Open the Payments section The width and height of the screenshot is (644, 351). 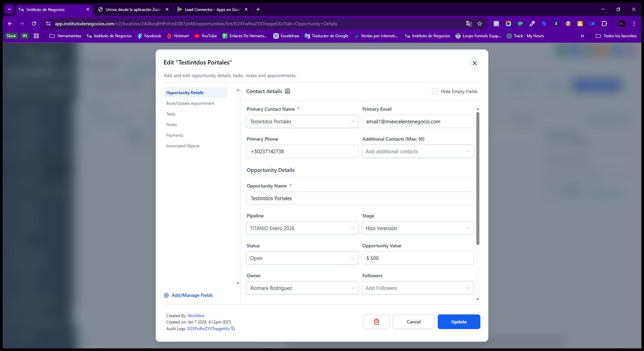(175, 135)
